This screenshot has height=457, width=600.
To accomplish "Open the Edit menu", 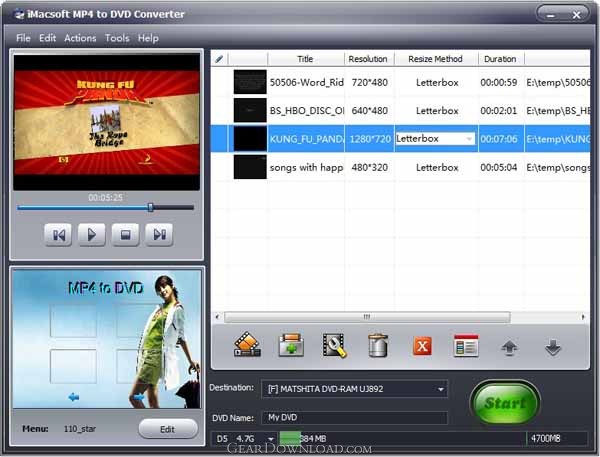I will coord(47,38).
